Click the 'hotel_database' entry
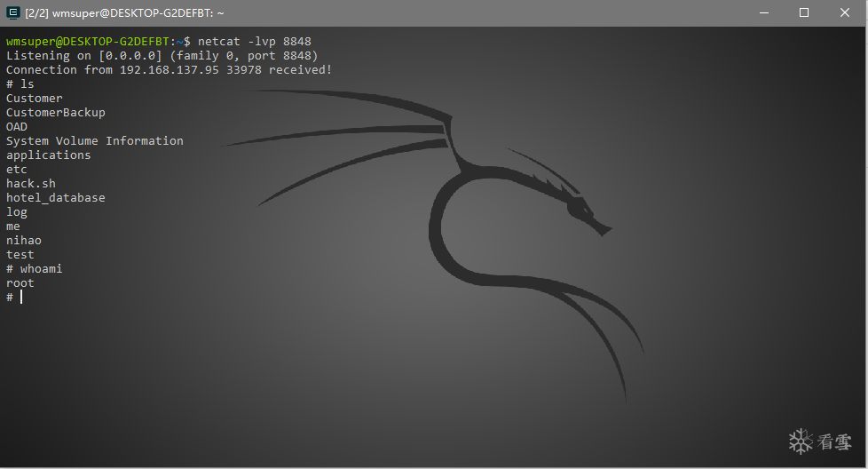Screen dimensions: 868x469 (55, 198)
